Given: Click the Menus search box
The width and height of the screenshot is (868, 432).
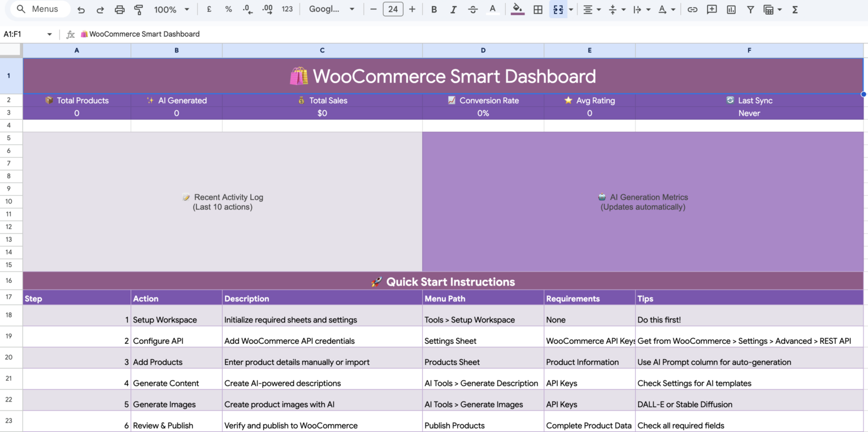Looking at the screenshot, I should click(40, 9).
